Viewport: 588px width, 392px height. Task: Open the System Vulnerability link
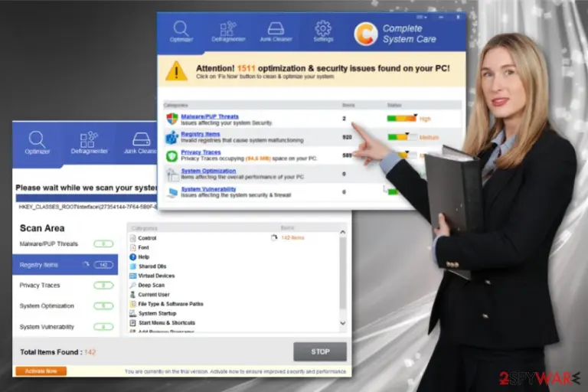pyautogui.click(x=208, y=189)
